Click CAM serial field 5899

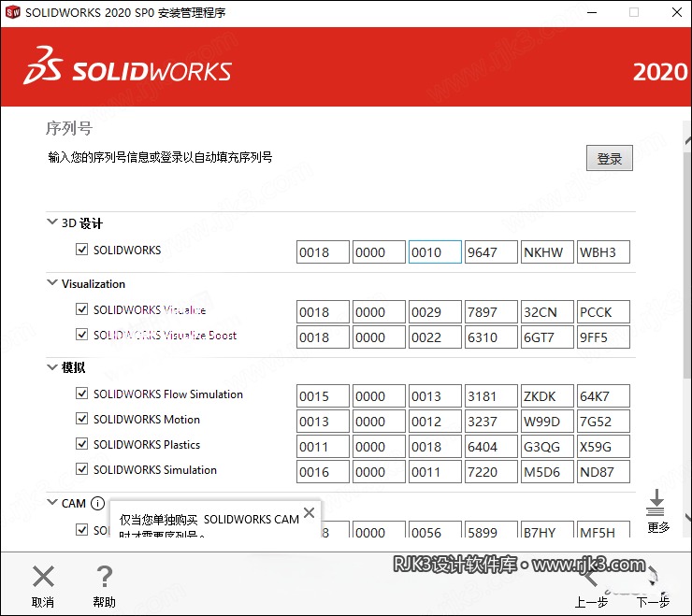(491, 529)
